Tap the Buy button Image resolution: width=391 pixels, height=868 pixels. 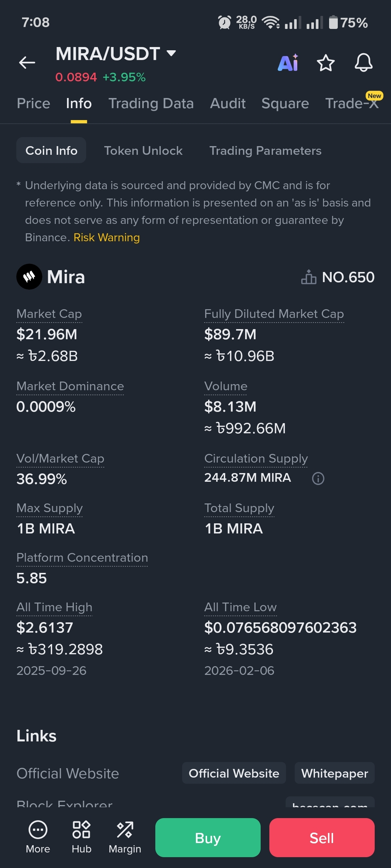click(x=208, y=838)
